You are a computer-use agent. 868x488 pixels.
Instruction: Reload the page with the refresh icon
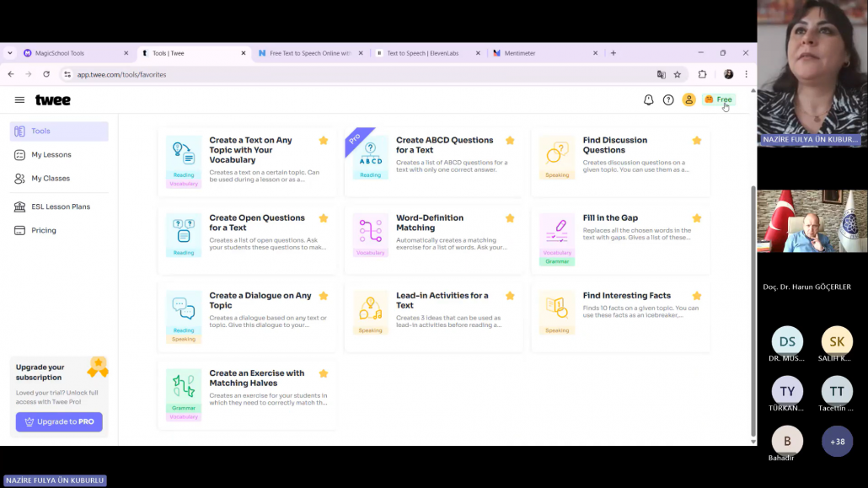46,74
